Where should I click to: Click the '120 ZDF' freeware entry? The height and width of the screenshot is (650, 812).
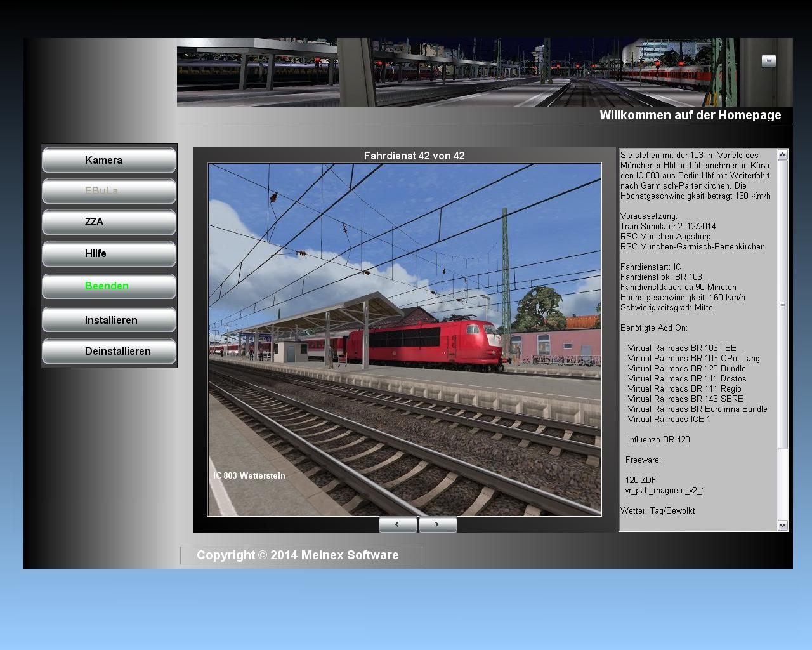[x=641, y=480]
